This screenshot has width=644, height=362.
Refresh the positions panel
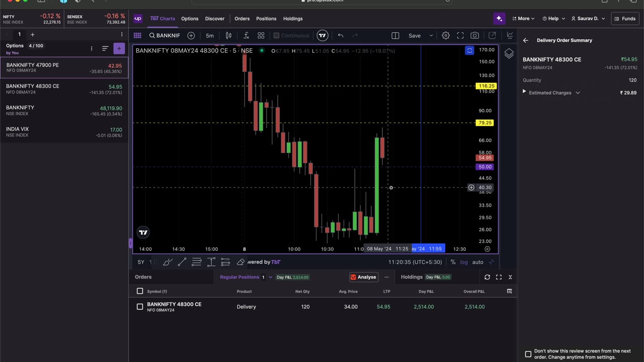click(487, 277)
